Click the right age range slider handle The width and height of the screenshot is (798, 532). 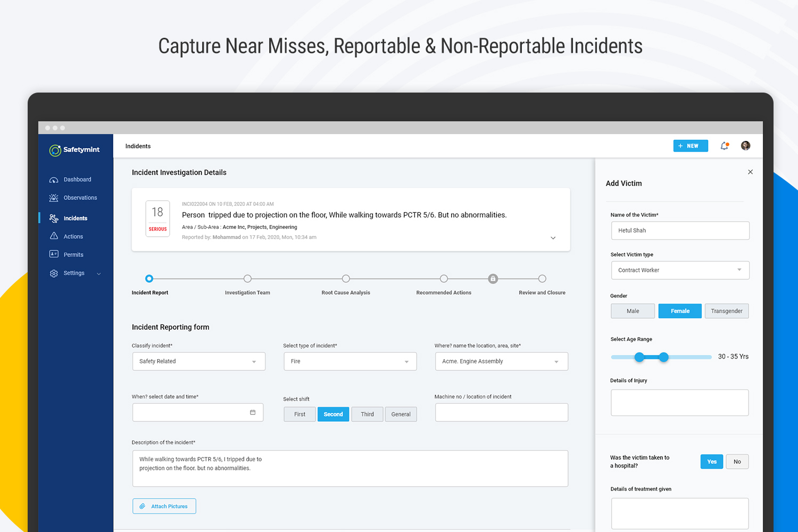coord(663,357)
